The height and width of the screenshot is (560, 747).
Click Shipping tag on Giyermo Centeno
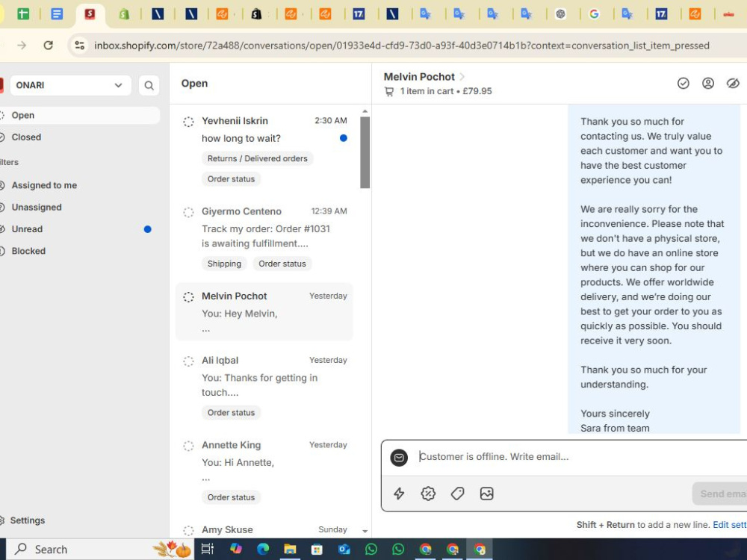coord(224,264)
